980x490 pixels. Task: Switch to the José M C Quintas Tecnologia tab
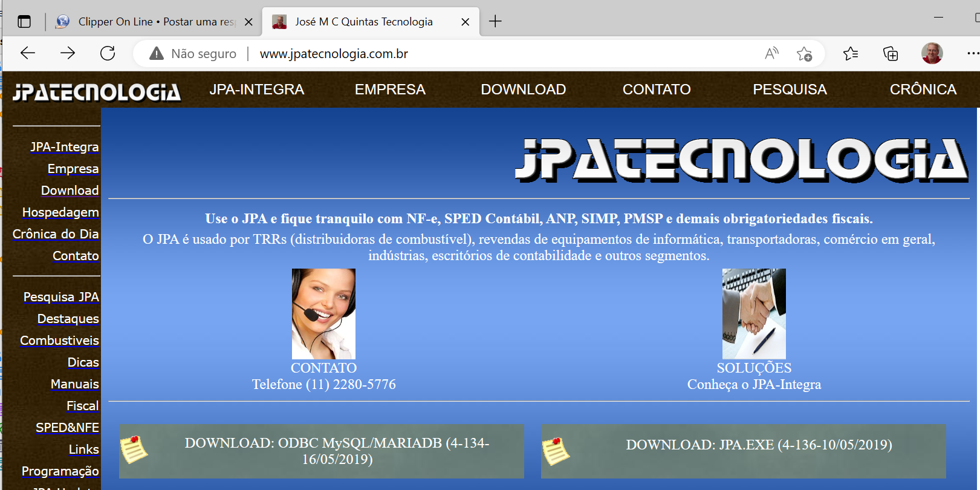tap(371, 22)
